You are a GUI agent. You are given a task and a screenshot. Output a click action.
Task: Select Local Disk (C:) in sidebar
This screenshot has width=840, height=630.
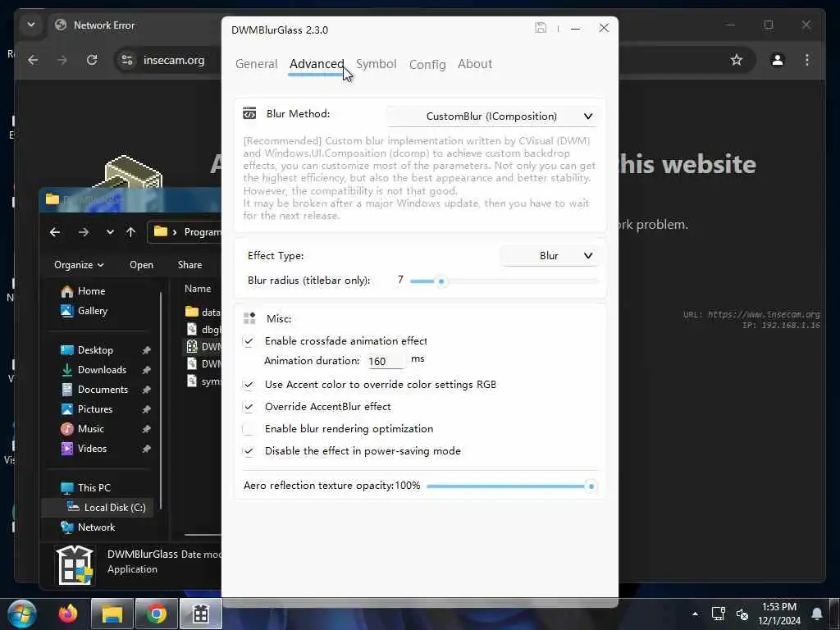click(98, 507)
